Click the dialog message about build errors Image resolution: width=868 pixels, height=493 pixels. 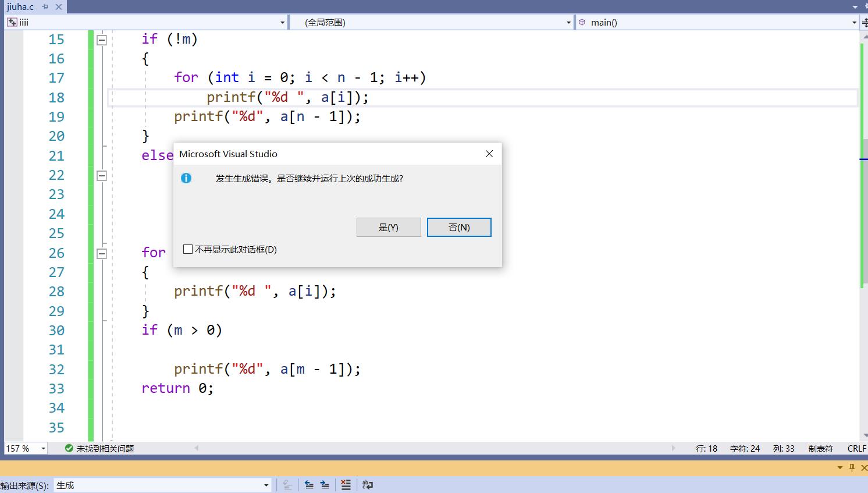point(310,178)
